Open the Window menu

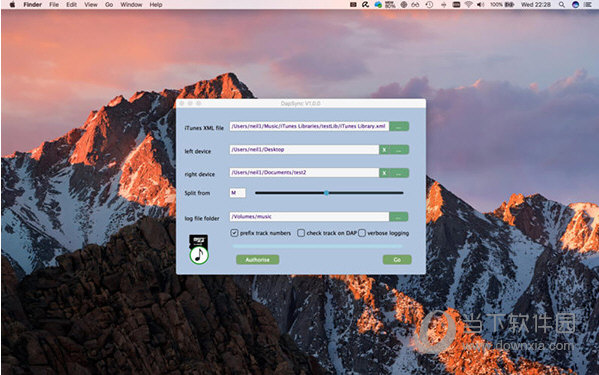pos(131,5)
